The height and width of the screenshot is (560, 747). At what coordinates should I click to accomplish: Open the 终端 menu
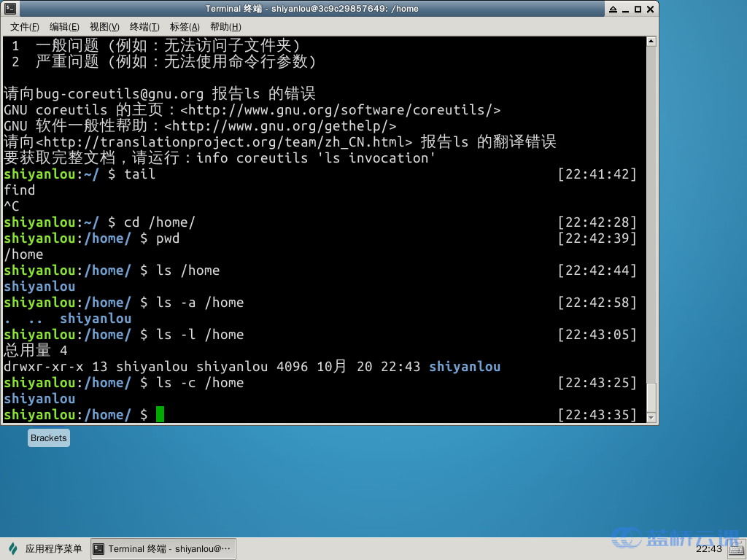click(143, 26)
